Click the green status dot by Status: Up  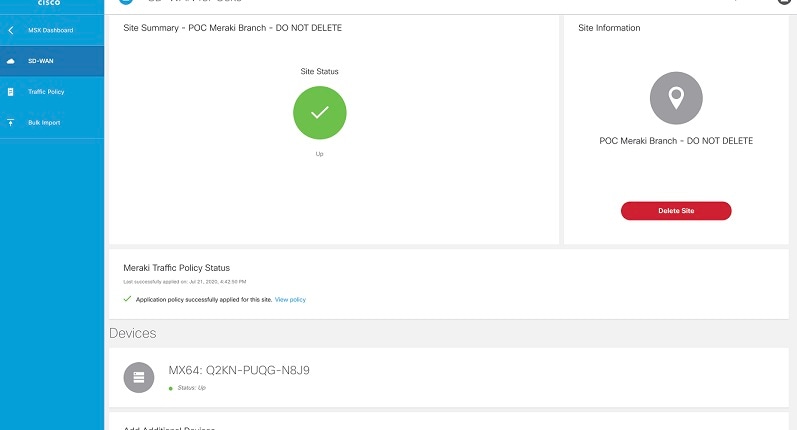(171, 388)
